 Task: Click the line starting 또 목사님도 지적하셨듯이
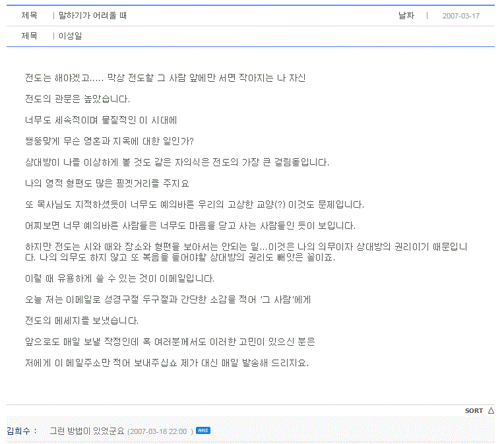pyautogui.click(x=195, y=205)
